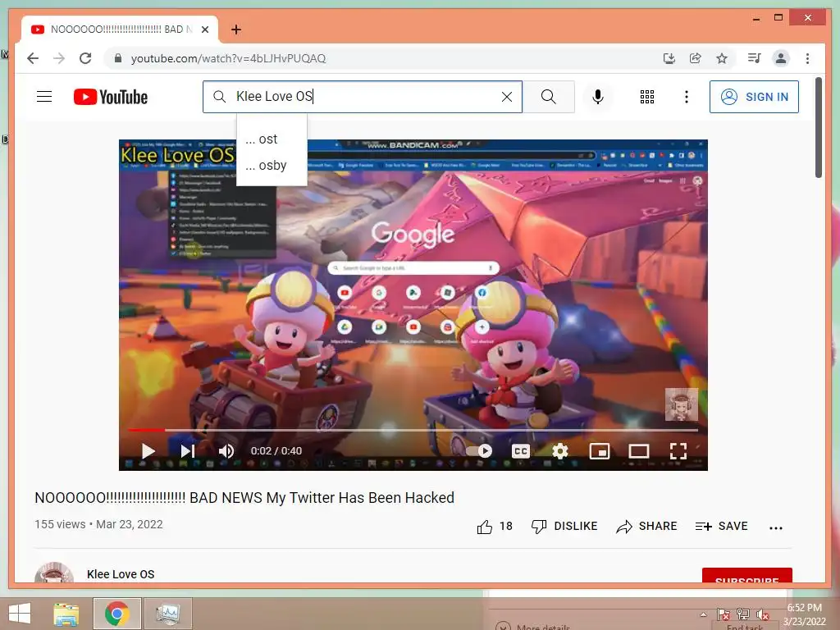This screenshot has width=840, height=630.
Task: Click the forward navigation arrow
Action: [x=59, y=58]
